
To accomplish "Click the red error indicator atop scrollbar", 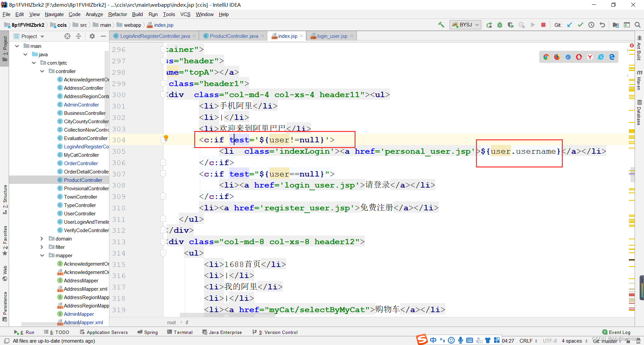I will (632, 46).
